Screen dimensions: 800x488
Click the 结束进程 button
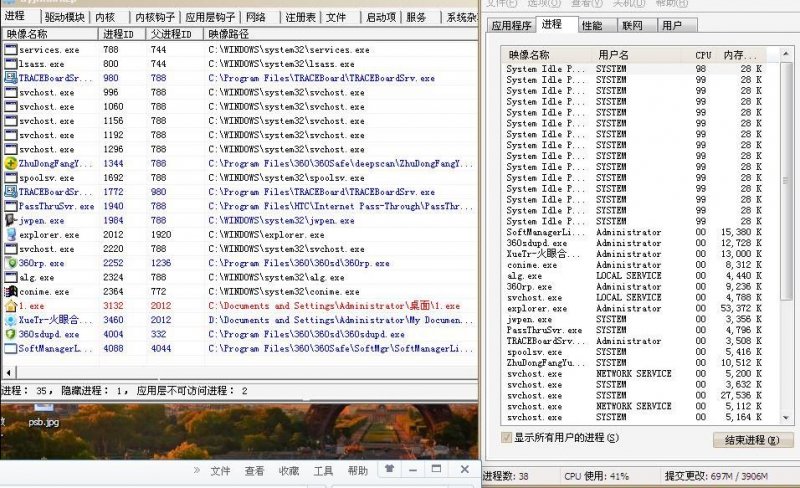[753, 440]
